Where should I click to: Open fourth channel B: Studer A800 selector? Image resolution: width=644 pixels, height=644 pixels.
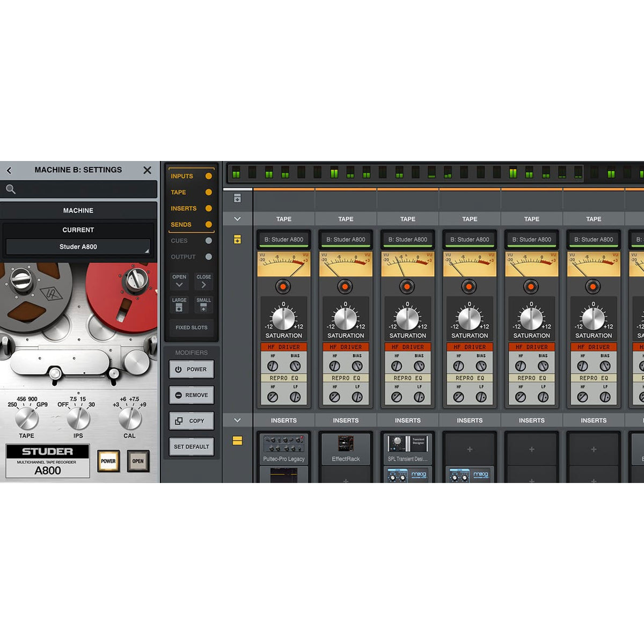(470, 240)
